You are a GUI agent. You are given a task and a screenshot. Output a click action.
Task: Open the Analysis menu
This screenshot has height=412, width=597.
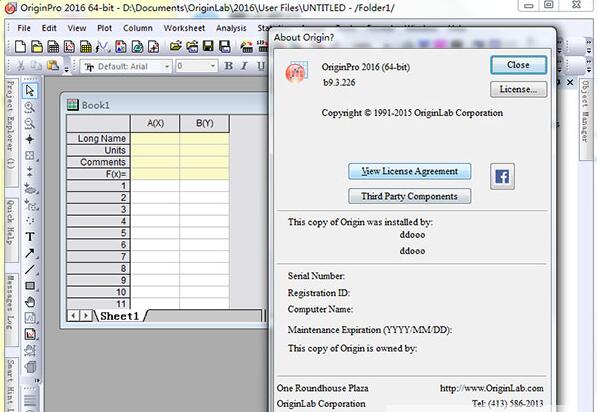231,28
